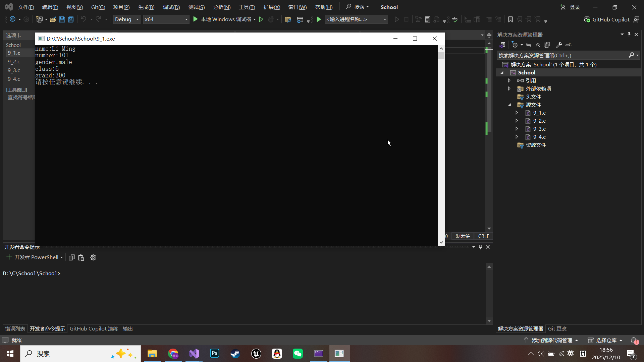The image size is (644, 362).
Task: Toggle the Sync with Active Document icon
Action: point(529,45)
